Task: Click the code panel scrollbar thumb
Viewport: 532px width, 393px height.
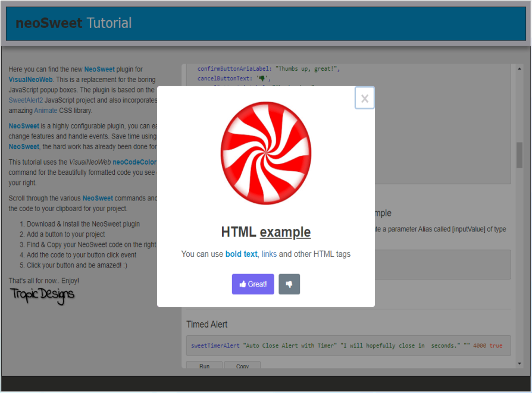Action: point(519,155)
